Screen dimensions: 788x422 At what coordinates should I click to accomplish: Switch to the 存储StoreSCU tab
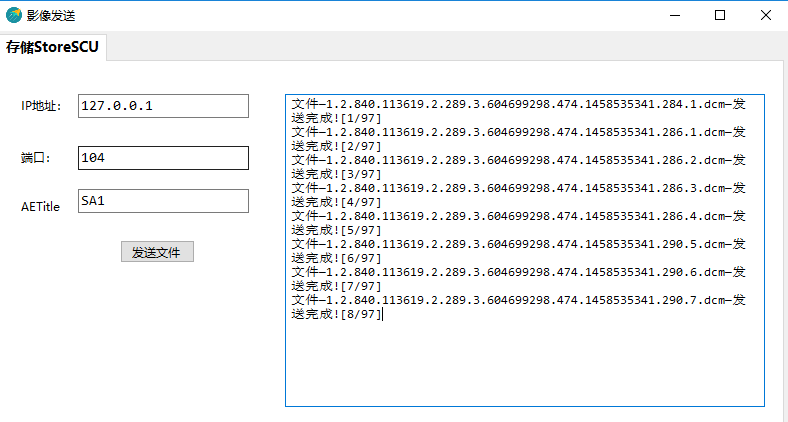tap(52, 47)
